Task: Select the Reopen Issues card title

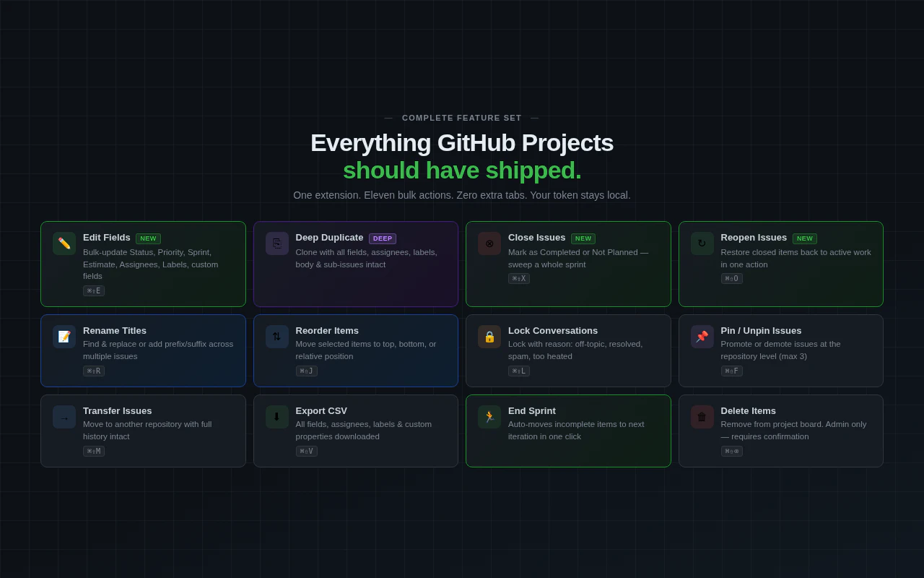Action: tap(754, 238)
